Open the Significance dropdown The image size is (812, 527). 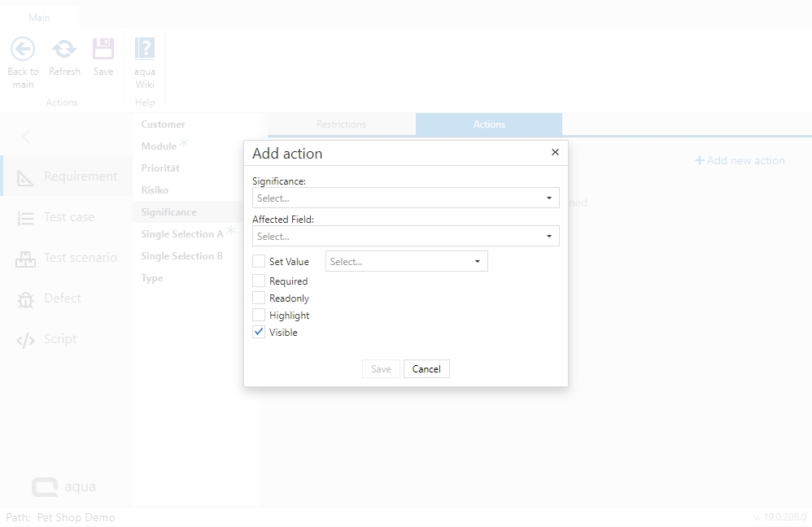(405, 198)
